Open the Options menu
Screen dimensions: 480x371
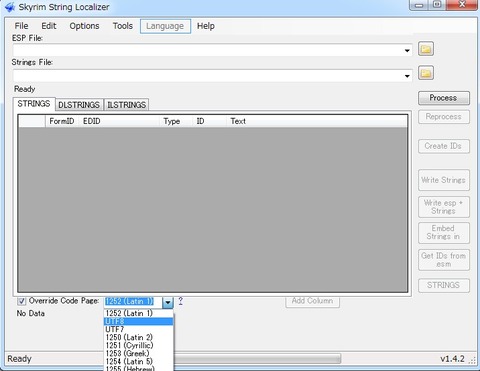click(84, 26)
